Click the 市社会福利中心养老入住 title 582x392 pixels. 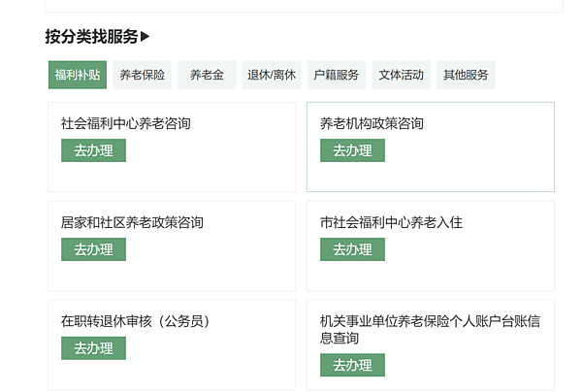[391, 222]
